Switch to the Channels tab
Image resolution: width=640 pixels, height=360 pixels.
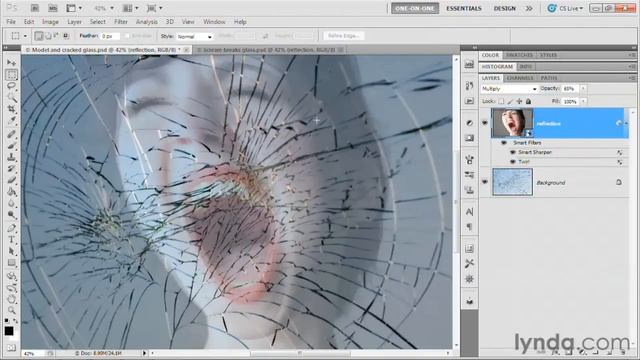click(520, 78)
